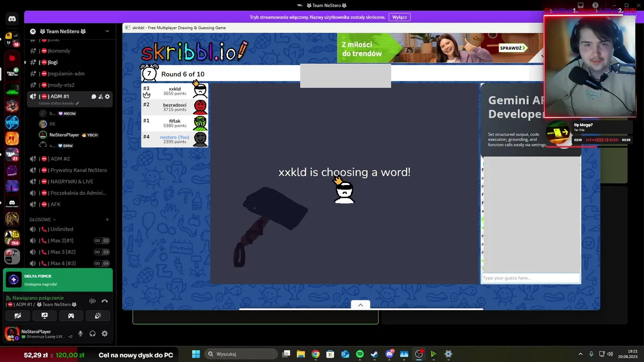Image resolution: width=644 pixels, height=362 pixels.
Task: Click the Wyszukaj taskbar search box
Action: click(241, 354)
